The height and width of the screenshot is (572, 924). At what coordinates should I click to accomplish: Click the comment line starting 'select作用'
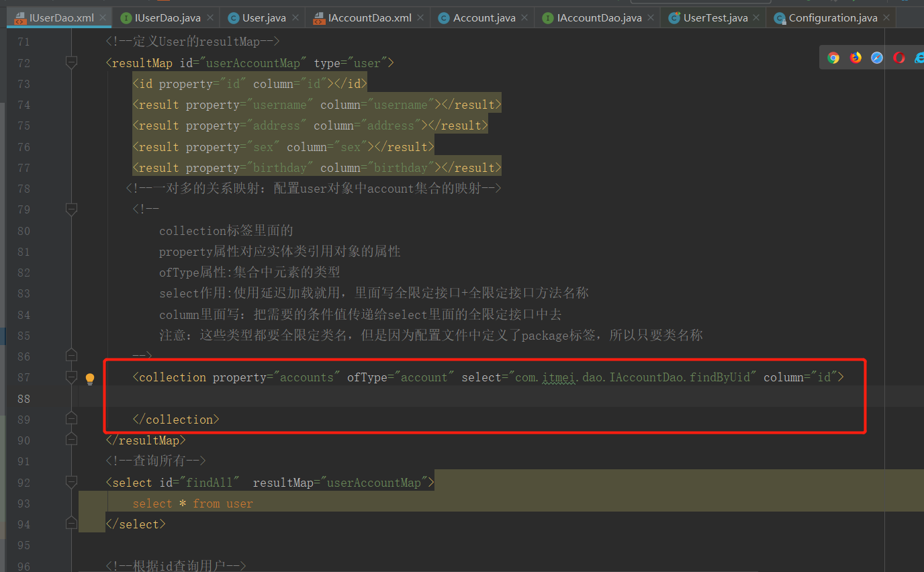tap(374, 293)
